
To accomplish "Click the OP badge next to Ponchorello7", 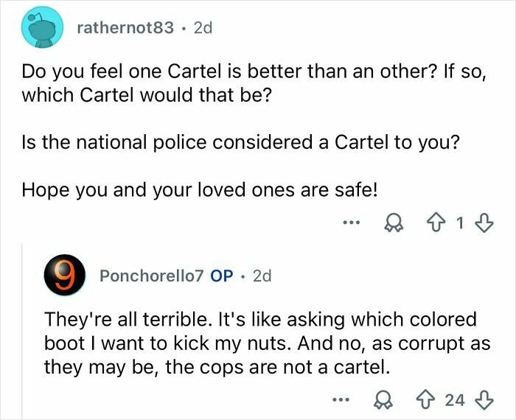I will coord(222,276).
